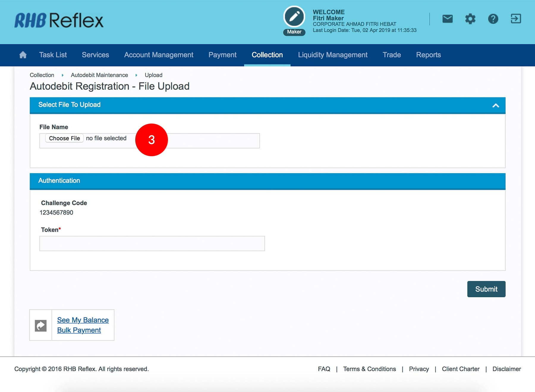Screen dimensions: 535x392
Task: Click inside the Token input field
Action: 152,244
